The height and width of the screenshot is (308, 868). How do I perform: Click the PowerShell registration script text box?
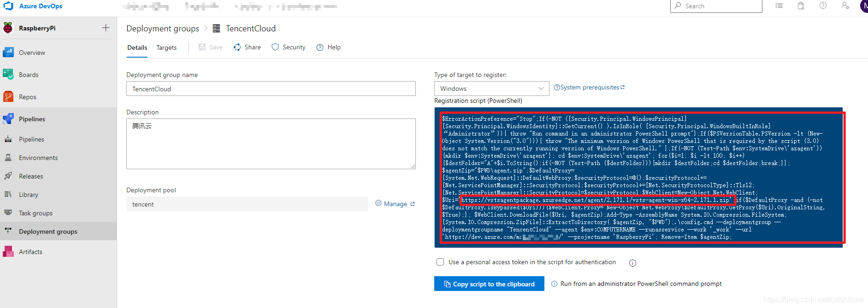(x=638, y=178)
